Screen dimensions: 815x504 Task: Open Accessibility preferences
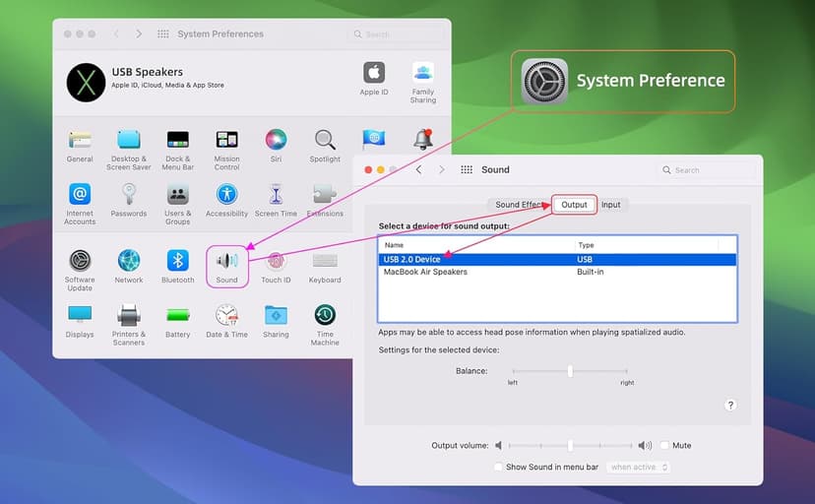coord(226,194)
